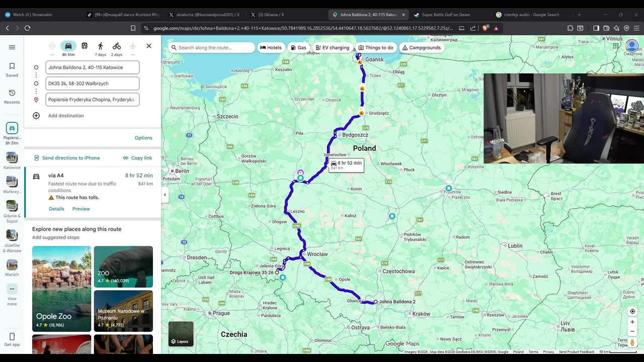The height and width of the screenshot is (362, 644).
Task: Switch to maquk0 dance TikTok tab
Action: click(123, 15)
